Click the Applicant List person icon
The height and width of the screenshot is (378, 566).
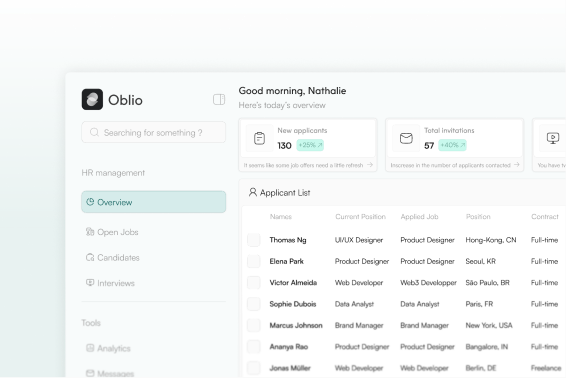click(253, 192)
